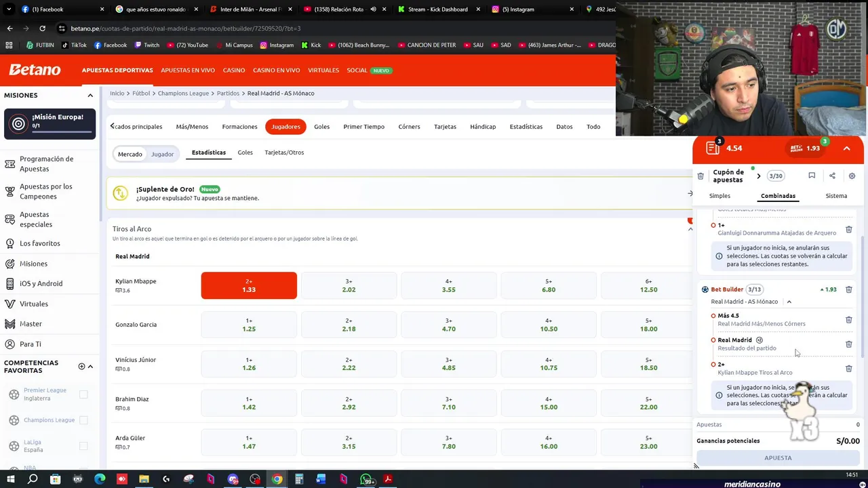Tick the Premier League favorite checkbox
Image resolution: width=868 pixels, height=488 pixels.
point(83,394)
